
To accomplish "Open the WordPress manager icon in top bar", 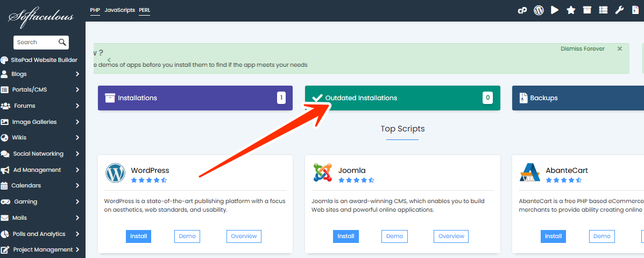I will point(539,10).
